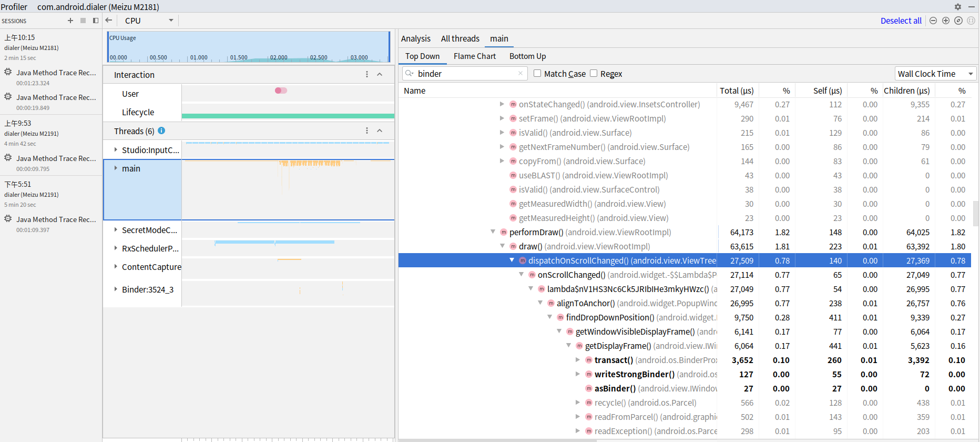Select the getDisplayFrame() row

[685, 346]
